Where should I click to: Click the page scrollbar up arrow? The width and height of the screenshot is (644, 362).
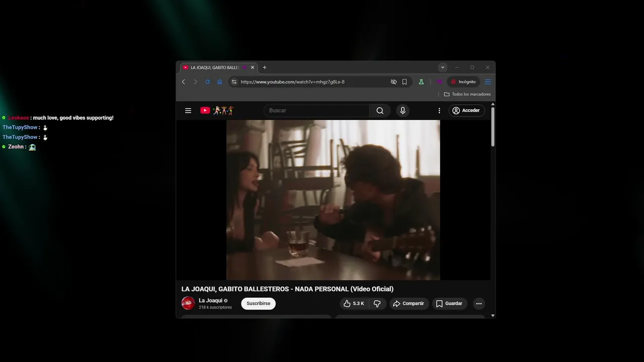point(493,105)
